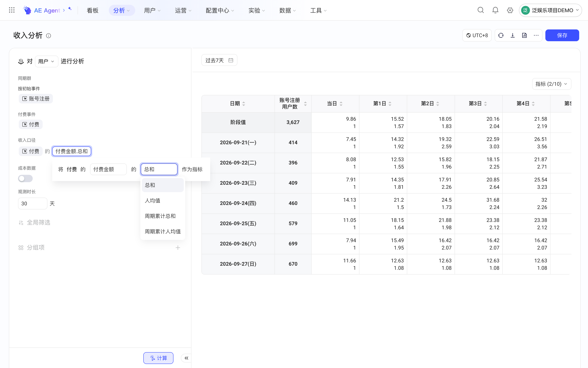Select 周期累计人均值 option
This screenshot has height=368, width=588.
pos(163,231)
